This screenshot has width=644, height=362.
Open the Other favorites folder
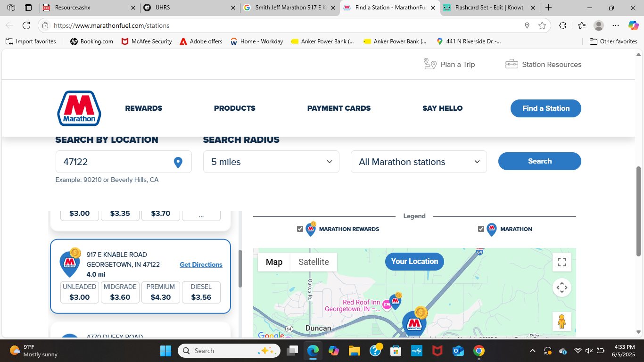click(x=613, y=41)
